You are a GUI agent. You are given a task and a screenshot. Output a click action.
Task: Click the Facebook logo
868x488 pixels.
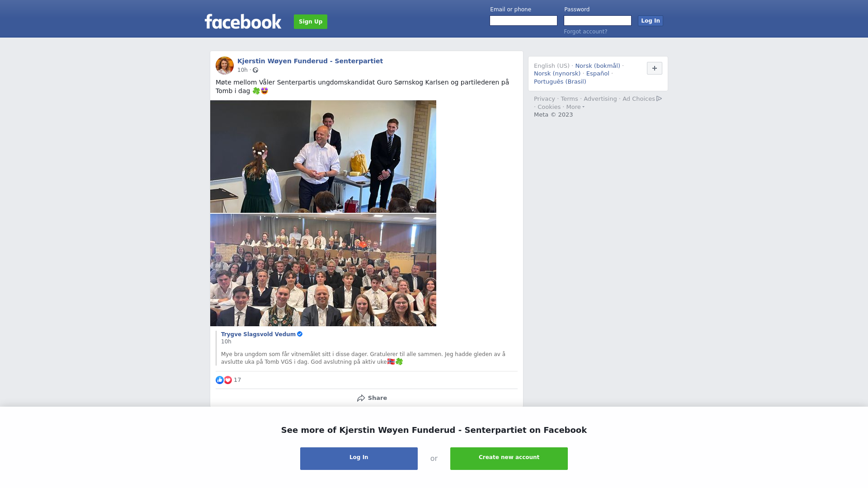point(243,21)
